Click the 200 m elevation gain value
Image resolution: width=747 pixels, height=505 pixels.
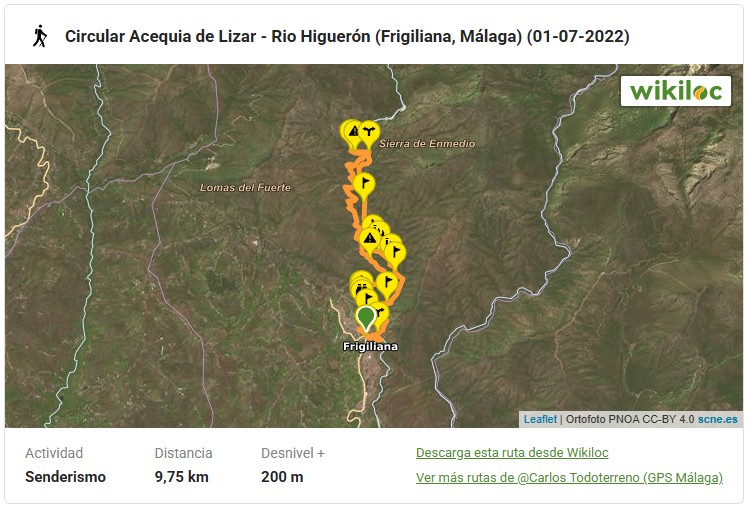282,477
